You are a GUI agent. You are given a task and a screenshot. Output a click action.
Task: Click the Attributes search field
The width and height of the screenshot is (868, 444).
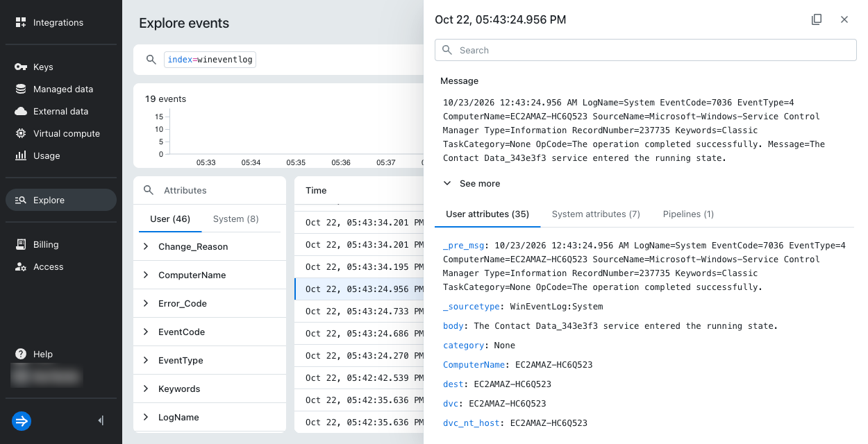point(210,190)
